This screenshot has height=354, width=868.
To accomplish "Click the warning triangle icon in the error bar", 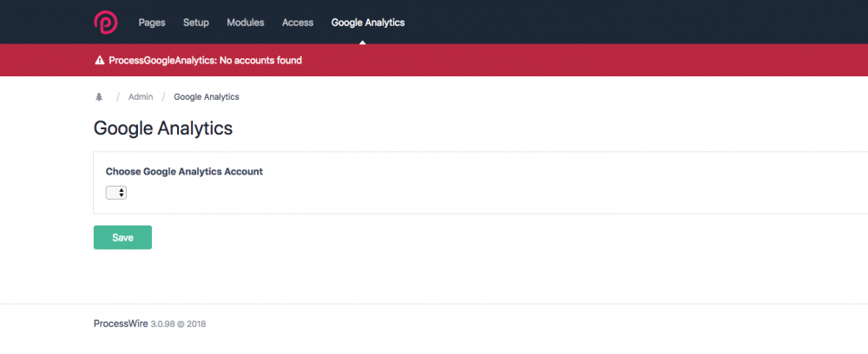I will click(99, 61).
